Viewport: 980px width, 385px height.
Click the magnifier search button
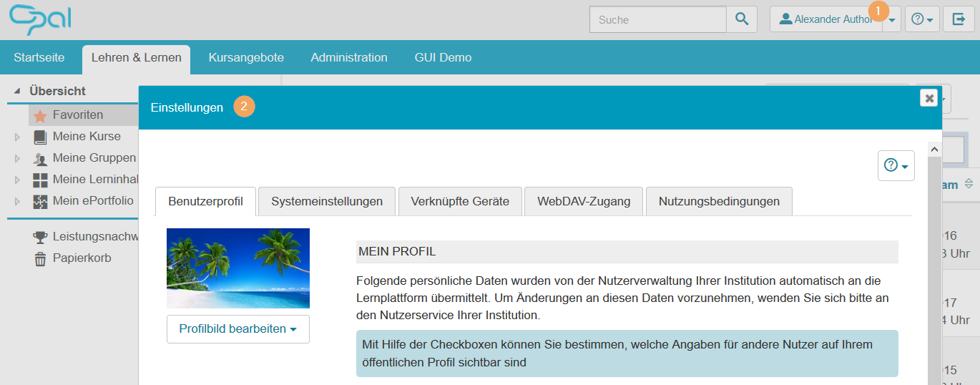coord(742,19)
